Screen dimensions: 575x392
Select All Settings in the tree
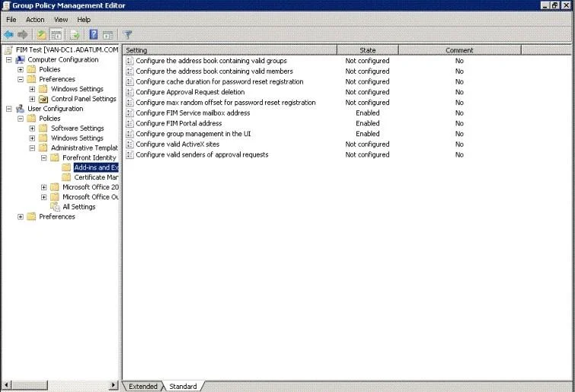pyautogui.click(x=79, y=207)
